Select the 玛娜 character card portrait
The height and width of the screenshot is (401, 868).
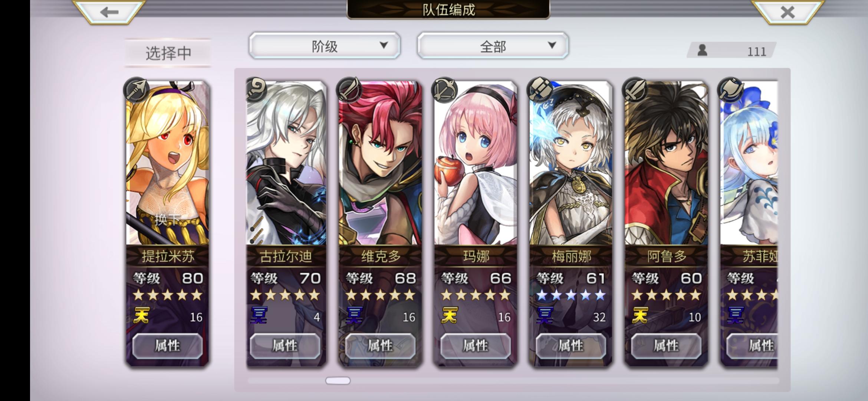476,163
